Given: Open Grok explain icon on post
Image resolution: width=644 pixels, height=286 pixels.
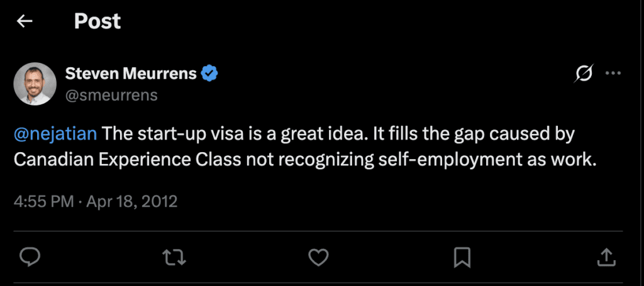Looking at the screenshot, I should [x=583, y=74].
